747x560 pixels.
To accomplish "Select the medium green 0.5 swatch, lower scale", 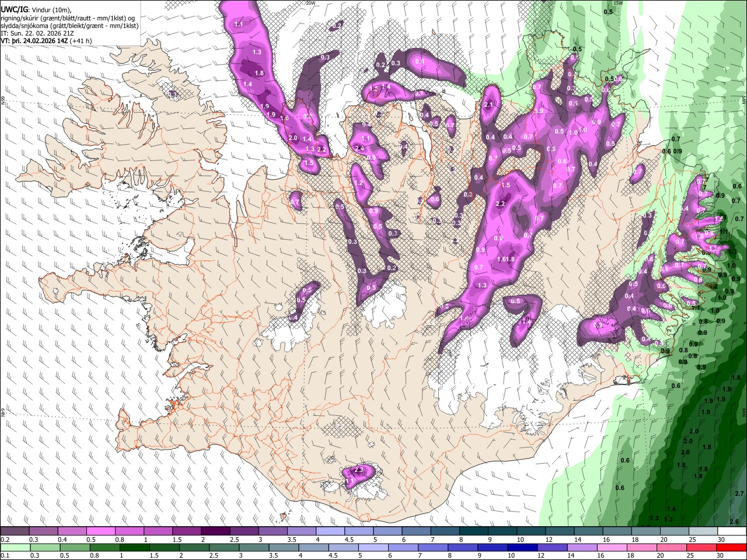I will 75,547.
